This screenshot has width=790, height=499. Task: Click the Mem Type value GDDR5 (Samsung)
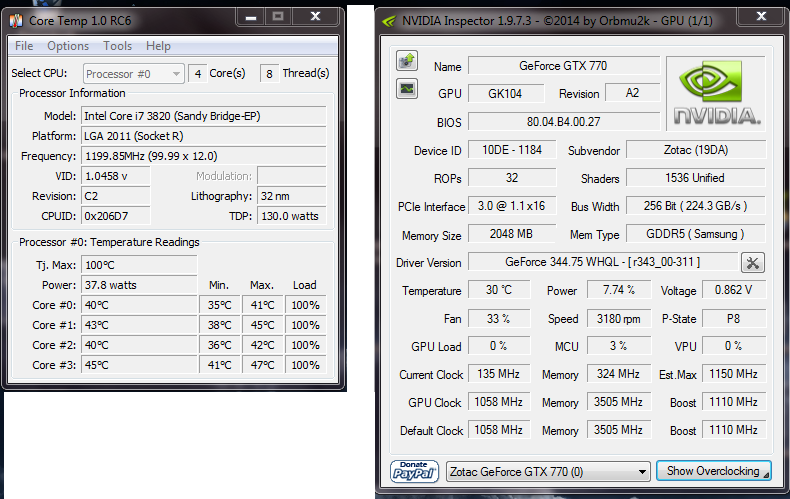click(696, 234)
